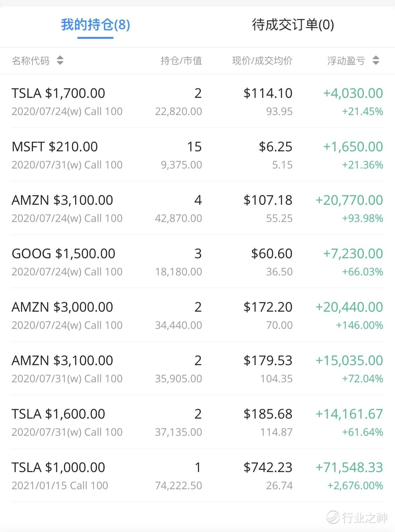Image resolution: width=395 pixels, height=532 pixels.
Task: Switch to 我的持仓(8) tab
Action: 95,25
